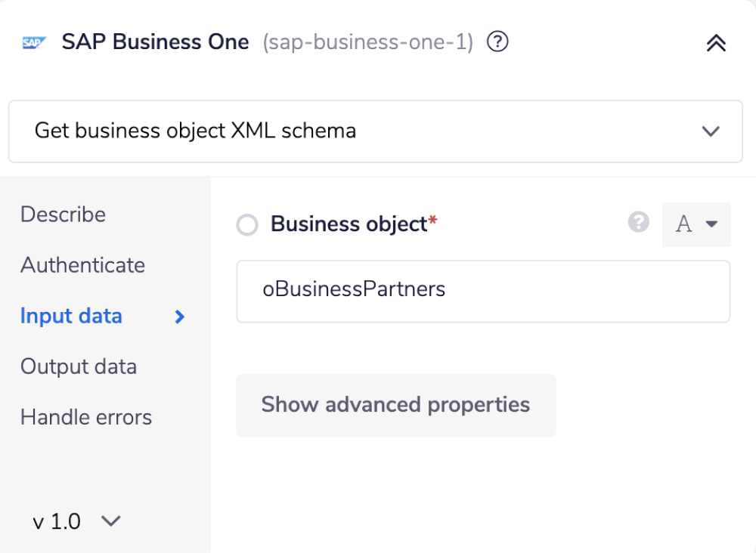Open the 'A' data type picker
Screen dimensions: 756x553
point(696,224)
